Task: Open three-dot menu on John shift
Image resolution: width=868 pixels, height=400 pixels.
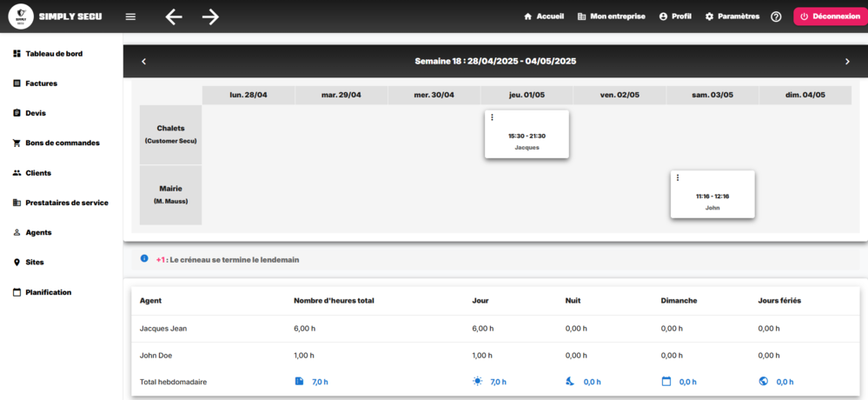Action: pyautogui.click(x=678, y=177)
